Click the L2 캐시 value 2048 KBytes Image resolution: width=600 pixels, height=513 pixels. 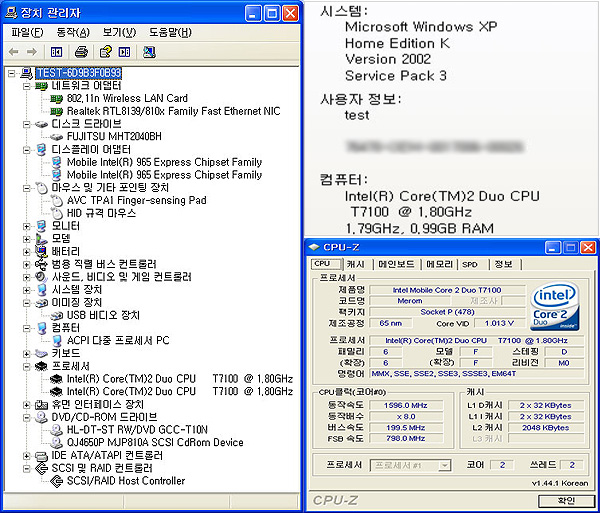click(546, 428)
